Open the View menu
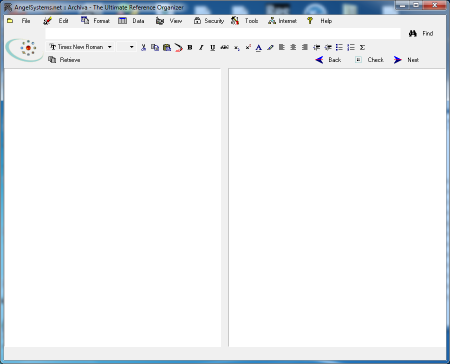450x364 pixels. 176,21
